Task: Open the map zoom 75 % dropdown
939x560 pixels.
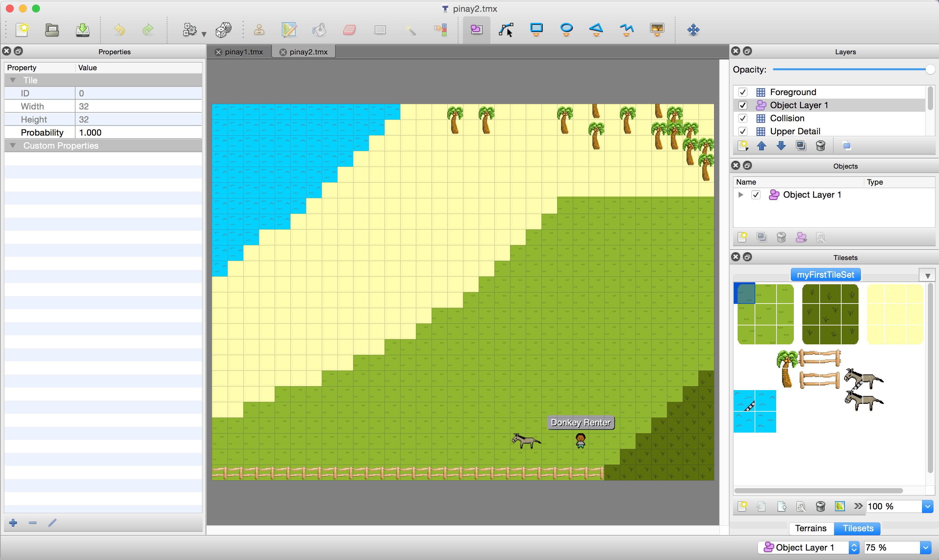Action: click(925, 547)
